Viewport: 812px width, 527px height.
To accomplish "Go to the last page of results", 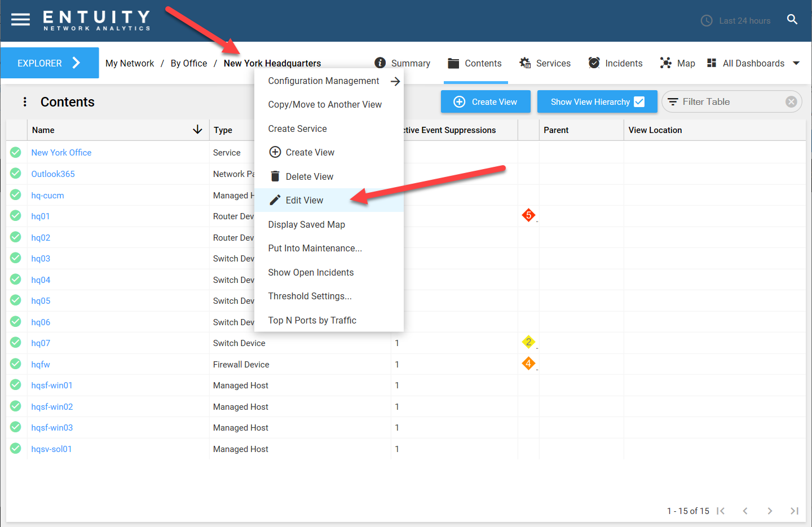I will (x=795, y=511).
